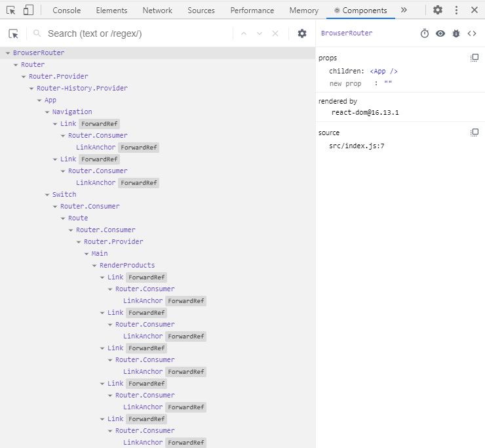The image size is (485, 448).
Task: Copy source path to clipboard icon
Action: [474, 132]
